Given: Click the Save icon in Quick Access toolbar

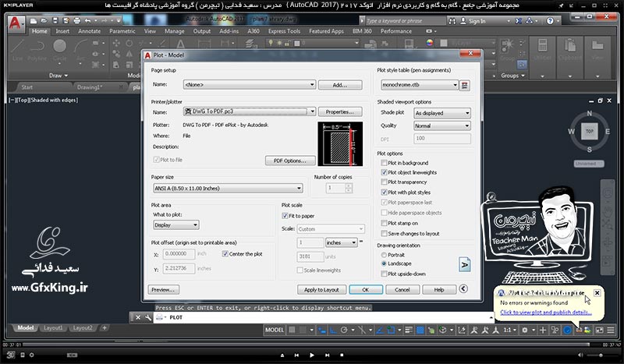Looking at the screenshot, I should [x=55, y=21].
